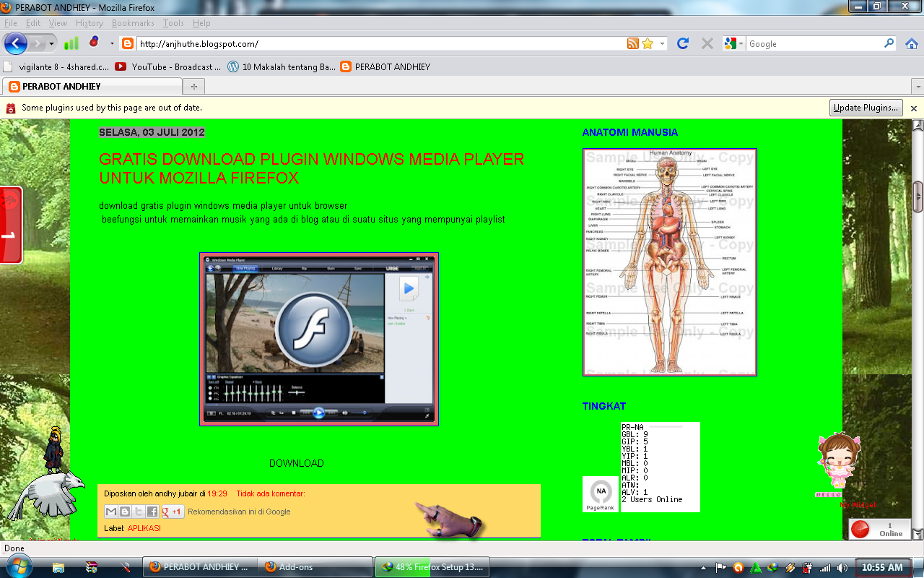This screenshot has height=578, width=924.
Task: Subscribe via the orange RSS feed icon
Action: (633, 43)
